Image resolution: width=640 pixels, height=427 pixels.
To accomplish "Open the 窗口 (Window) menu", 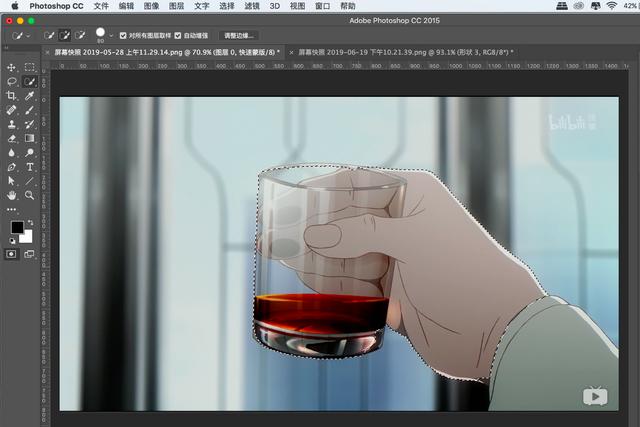I will (x=322, y=6).
